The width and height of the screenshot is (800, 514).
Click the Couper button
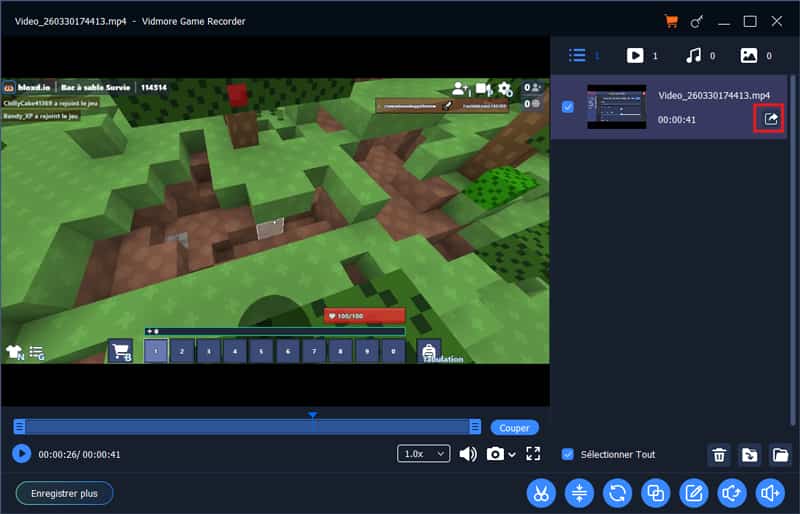514,427
